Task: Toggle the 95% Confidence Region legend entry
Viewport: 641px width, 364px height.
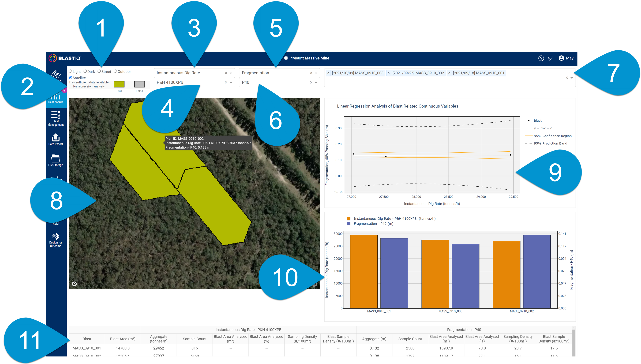Action: click(548, 136)
